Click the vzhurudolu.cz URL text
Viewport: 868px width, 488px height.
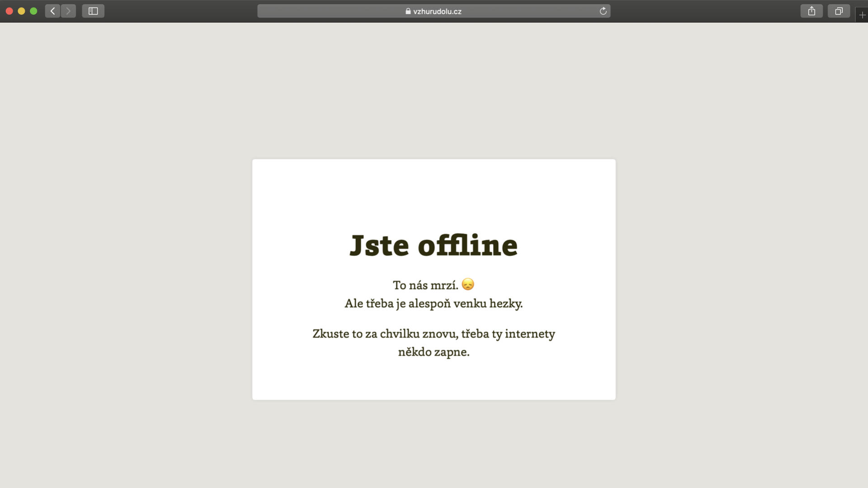[x=437, y=11]
